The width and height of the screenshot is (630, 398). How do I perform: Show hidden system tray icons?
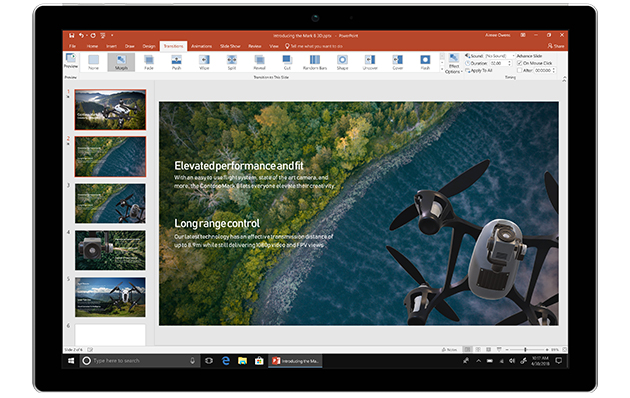point(479,361)
